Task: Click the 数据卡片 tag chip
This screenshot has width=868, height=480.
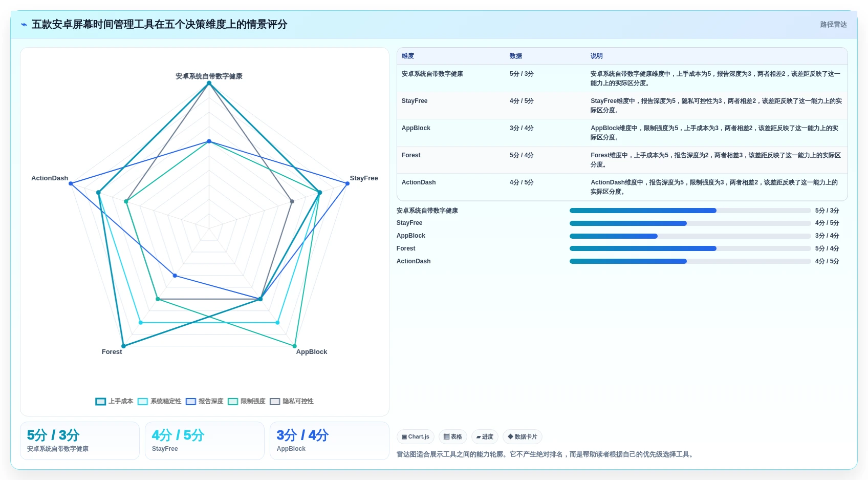Action: 523,437
